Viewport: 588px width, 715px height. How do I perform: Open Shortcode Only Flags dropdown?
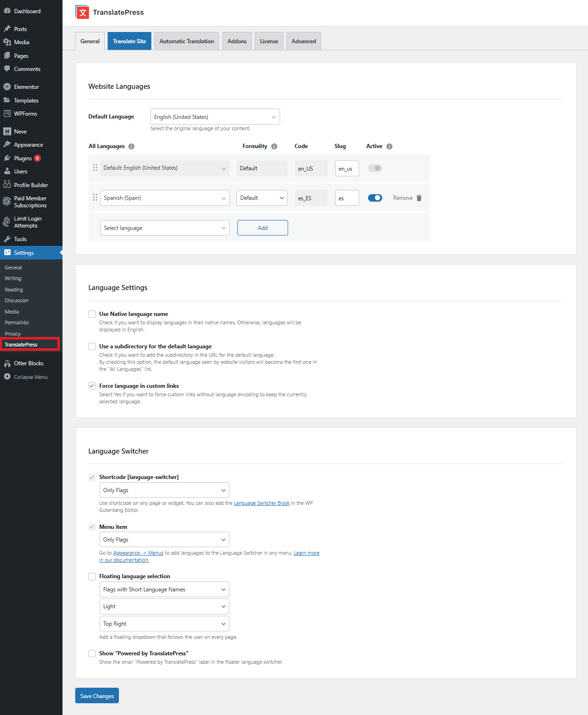click(165, 490)
